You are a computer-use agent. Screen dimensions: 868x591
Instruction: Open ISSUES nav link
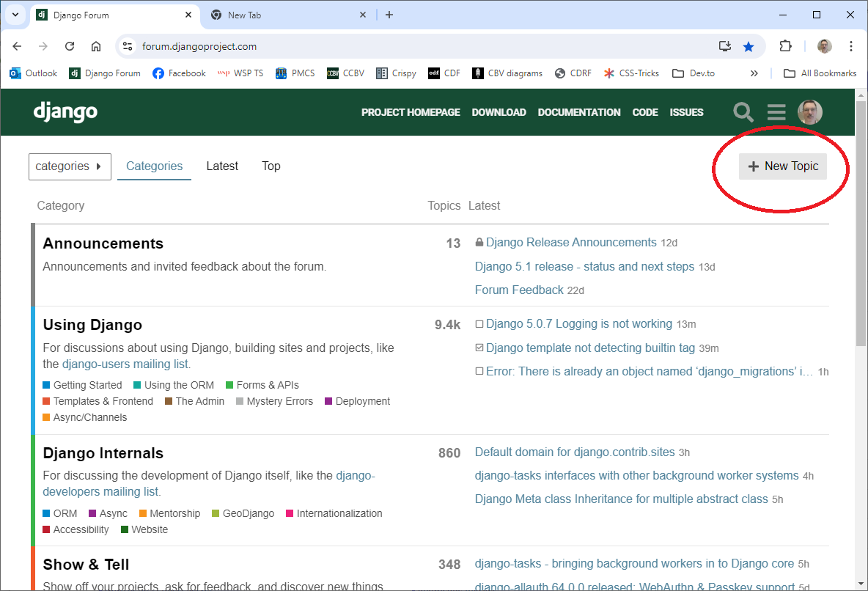click(686, 112)
